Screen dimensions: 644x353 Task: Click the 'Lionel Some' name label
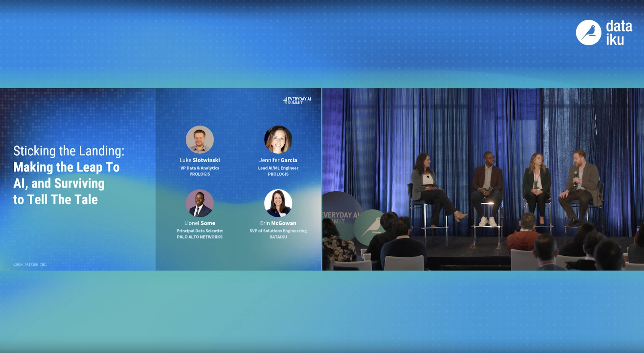[200, 223]
